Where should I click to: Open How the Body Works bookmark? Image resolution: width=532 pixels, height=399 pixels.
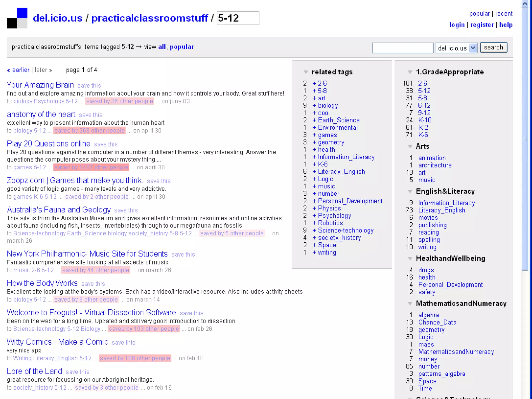[x=42, y=283]
